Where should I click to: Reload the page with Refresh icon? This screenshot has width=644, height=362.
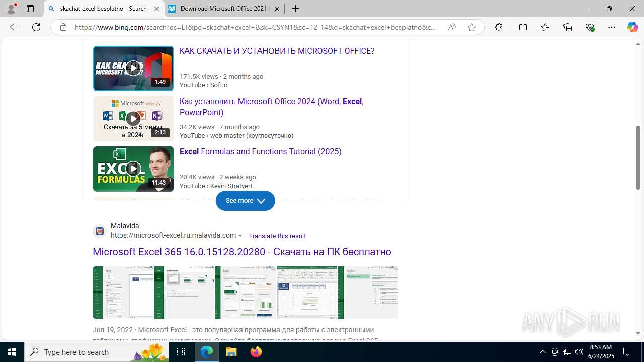coord(36,27)
